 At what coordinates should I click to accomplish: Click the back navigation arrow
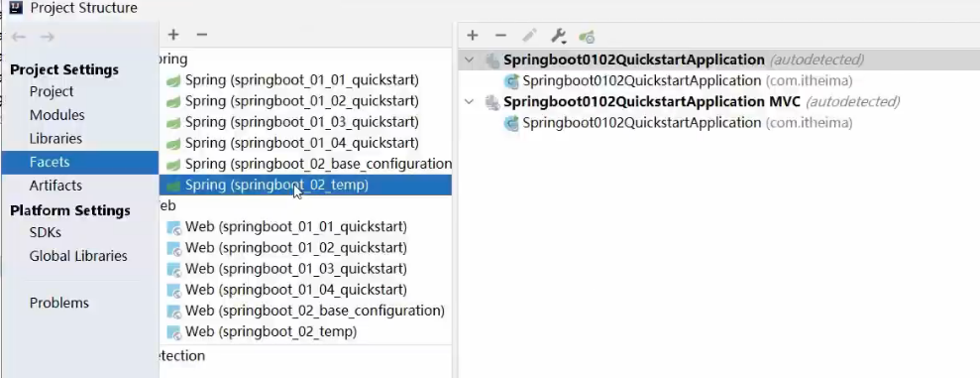19,37
